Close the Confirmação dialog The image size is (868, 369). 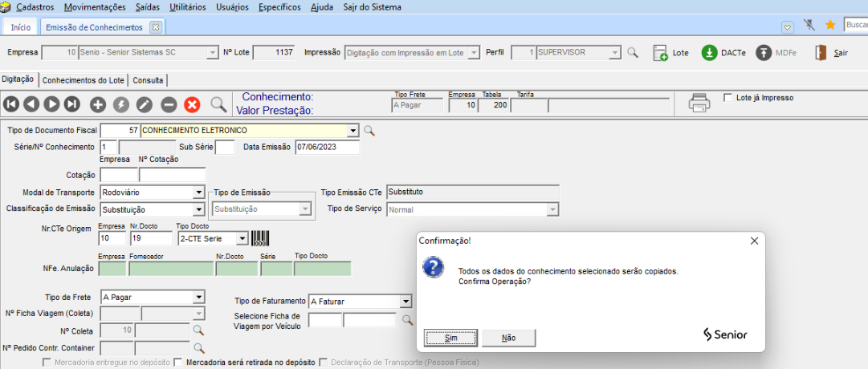point(753,241)
